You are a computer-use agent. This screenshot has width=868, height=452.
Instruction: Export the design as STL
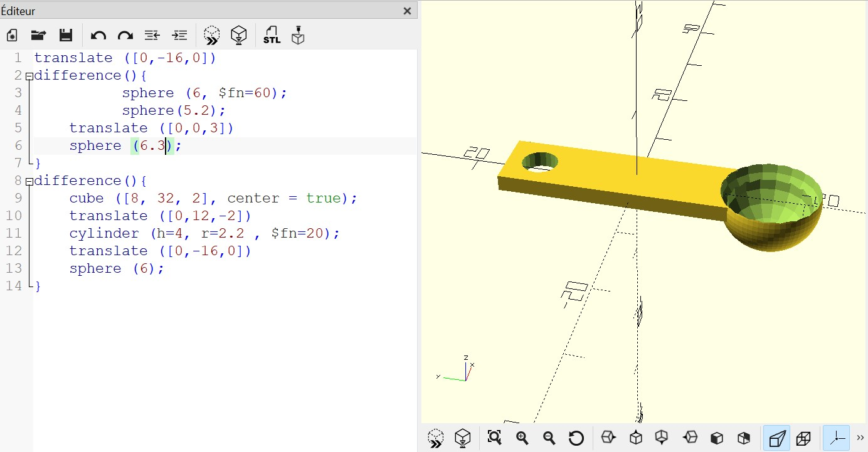point(272,35)
